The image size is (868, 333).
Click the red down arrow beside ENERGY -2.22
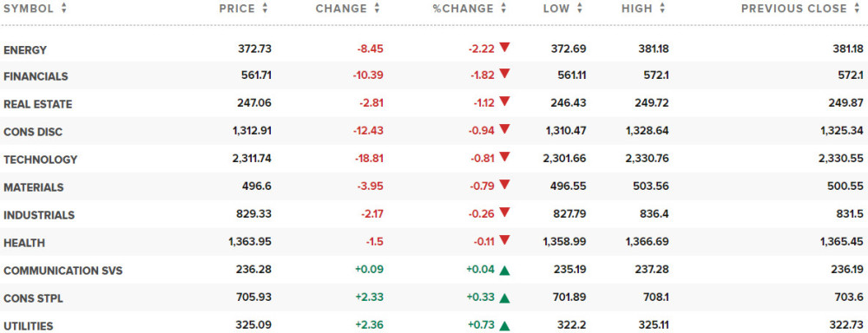[x=503, y=47]
